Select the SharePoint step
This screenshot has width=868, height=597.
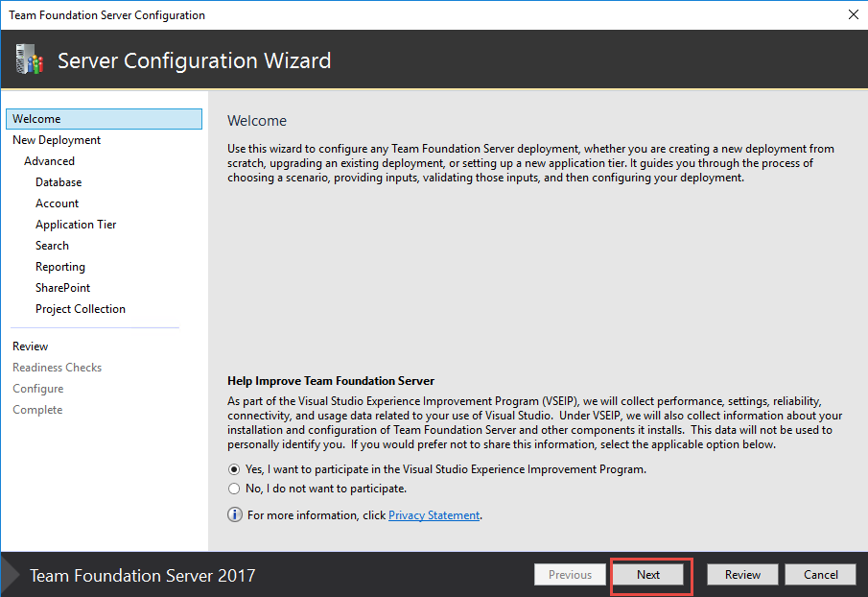(62, 287)
